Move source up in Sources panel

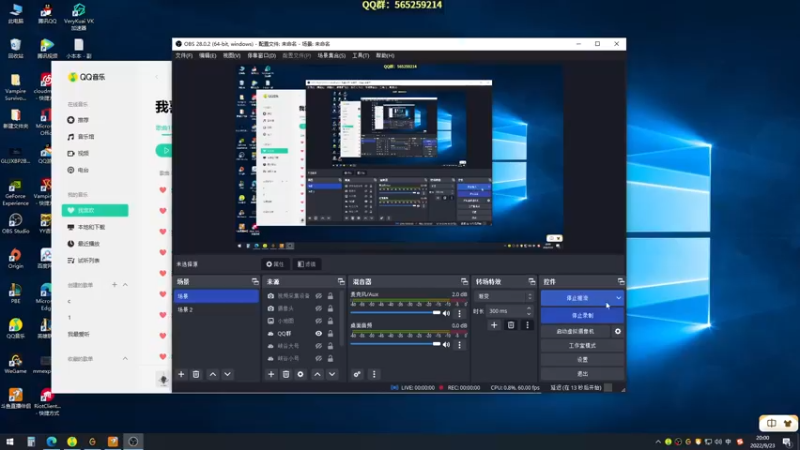[317, 374]
